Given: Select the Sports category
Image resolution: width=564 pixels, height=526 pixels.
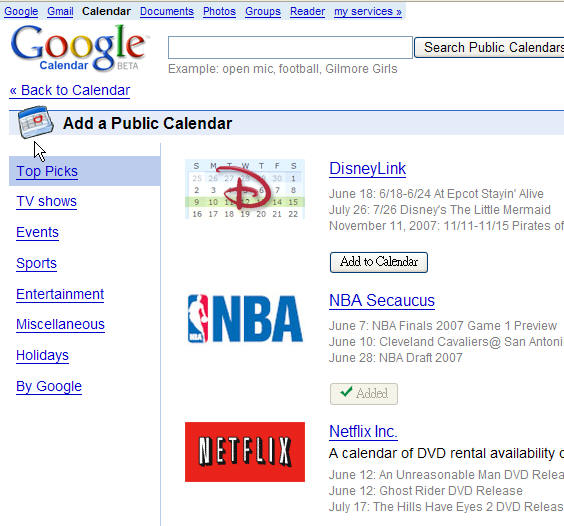Looking at the screenshot, I should click(x=36, y=263).
